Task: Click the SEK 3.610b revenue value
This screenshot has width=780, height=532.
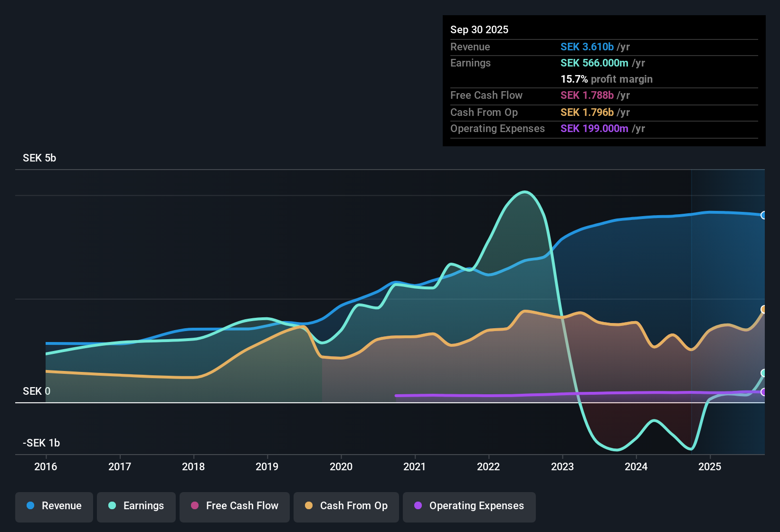Action: (587, 47)
